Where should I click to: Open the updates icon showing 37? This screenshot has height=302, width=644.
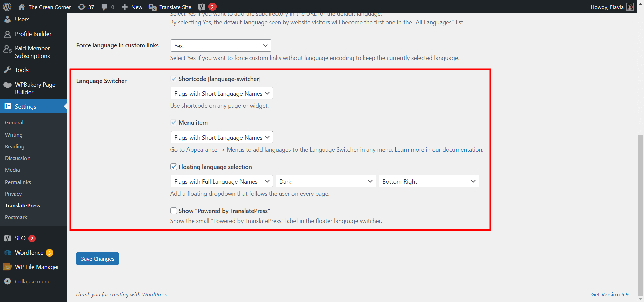coord(82,7)
